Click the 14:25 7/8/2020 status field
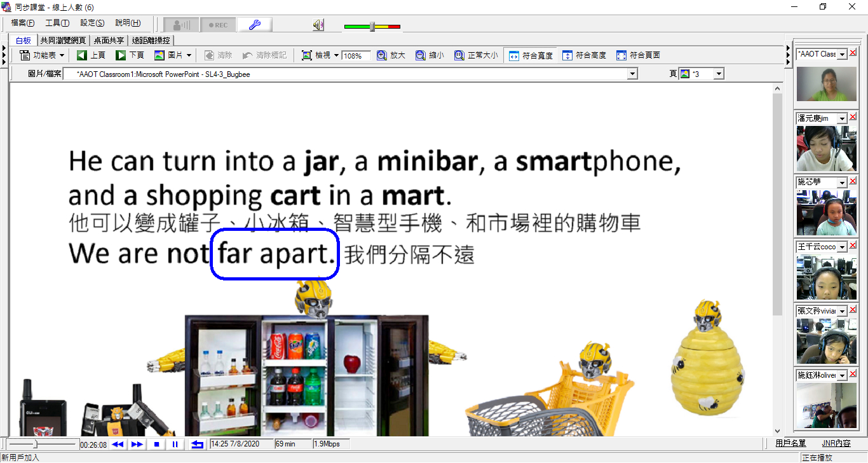This screenshot has width=868, height=463. point(241,444)
